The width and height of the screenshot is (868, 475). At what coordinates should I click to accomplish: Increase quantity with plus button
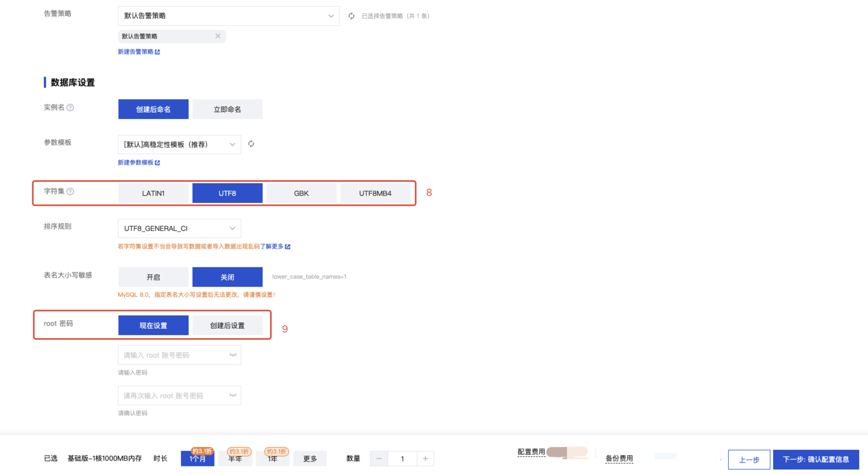point(425,459)
